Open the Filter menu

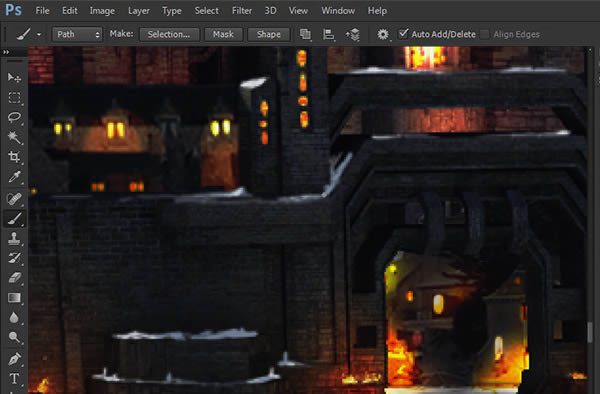(242, 11)
